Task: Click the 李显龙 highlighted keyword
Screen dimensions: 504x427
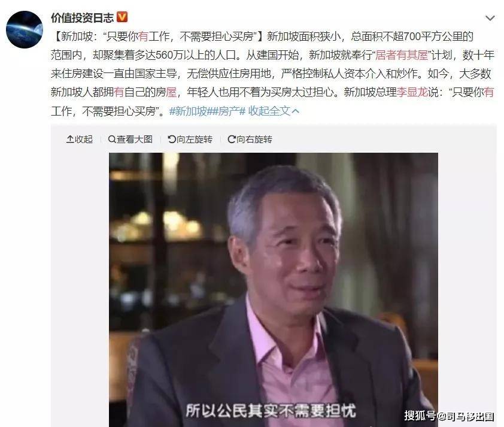Action: (412, 92)
